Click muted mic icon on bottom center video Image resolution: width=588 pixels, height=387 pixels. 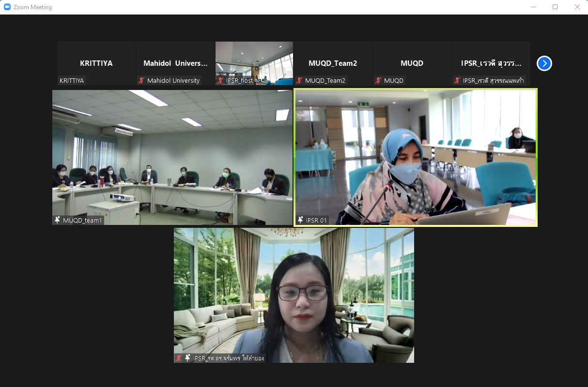[x=179, y=358]
